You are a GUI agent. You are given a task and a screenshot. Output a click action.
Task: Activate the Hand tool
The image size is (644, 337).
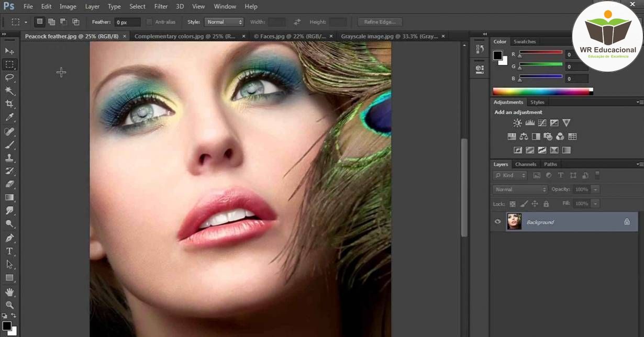[x=9, y=292]
